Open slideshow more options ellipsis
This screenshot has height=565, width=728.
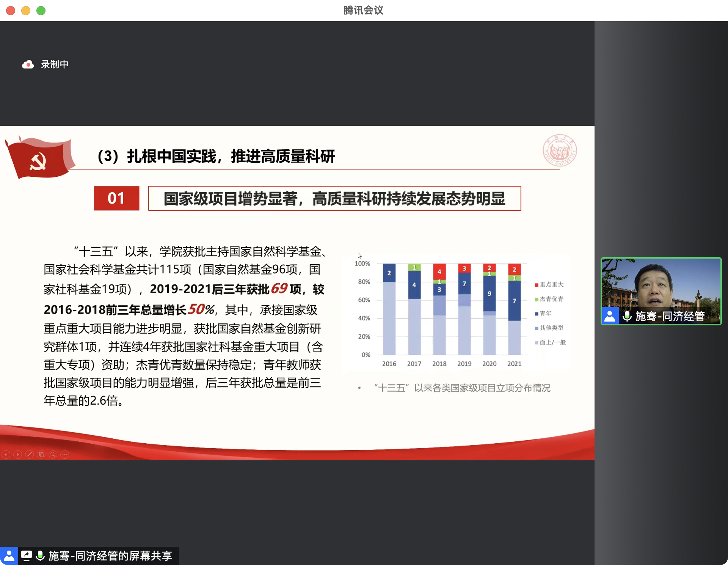[65, 454]
